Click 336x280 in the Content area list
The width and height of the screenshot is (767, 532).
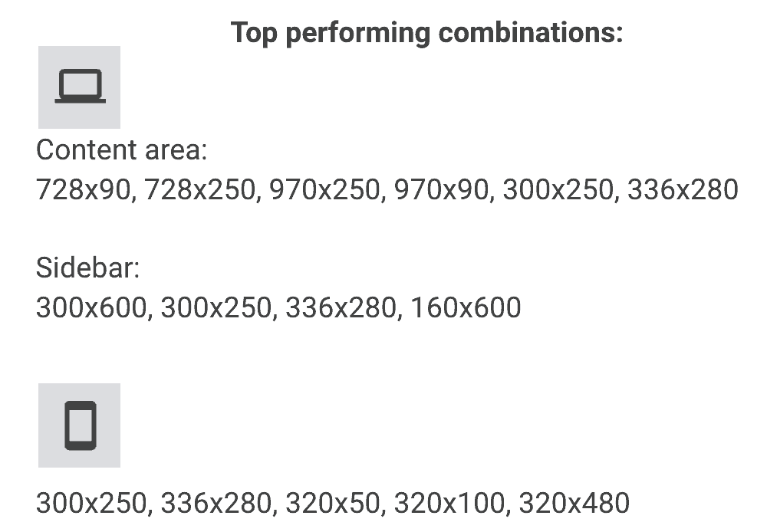(x=683, y=189)
